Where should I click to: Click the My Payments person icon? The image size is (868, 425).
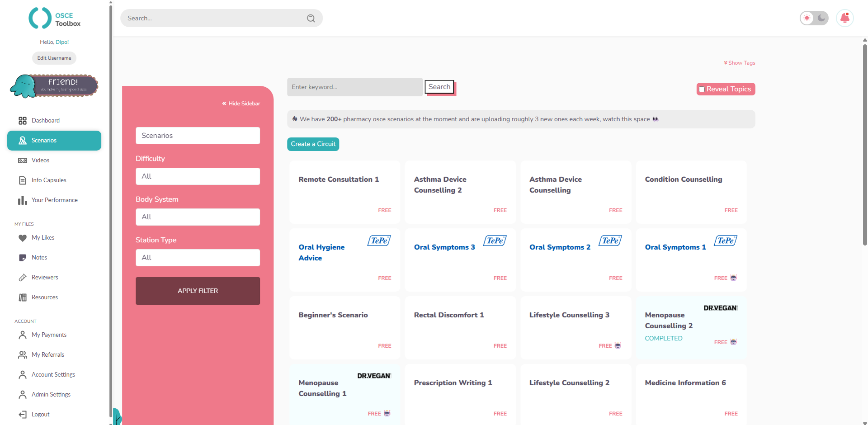point(22,335)
